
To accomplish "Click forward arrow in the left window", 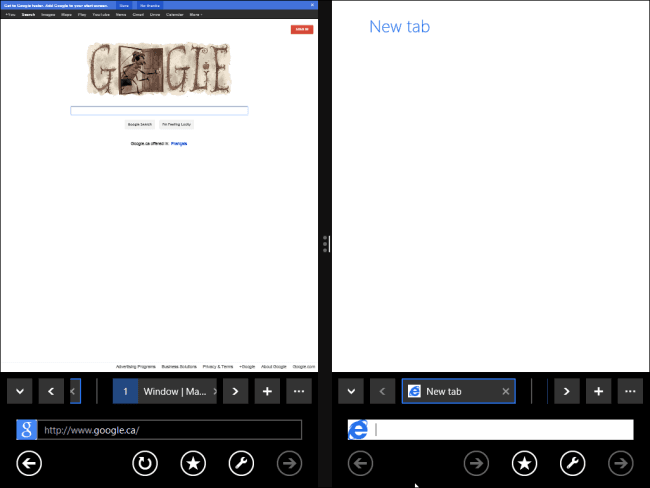I will point(289,463).
